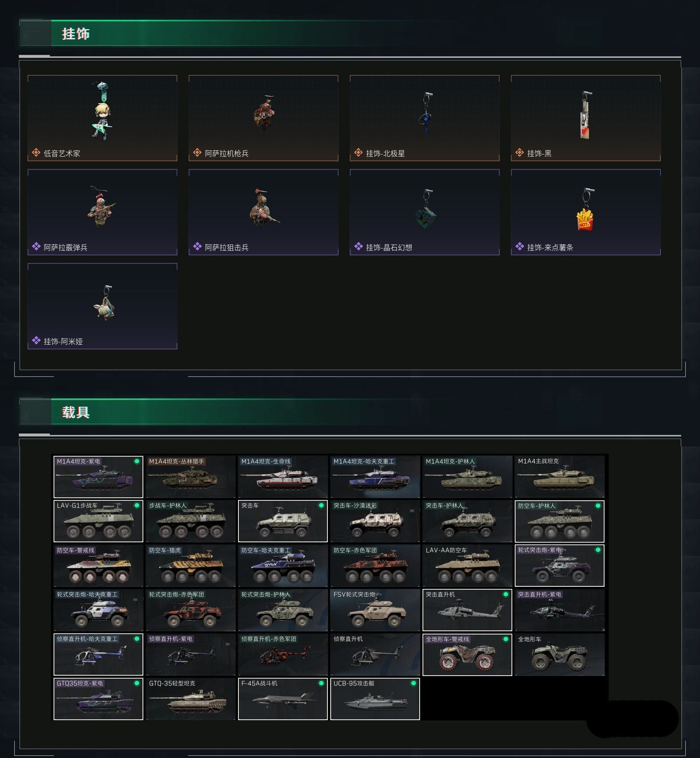
Task: Toggle green equipped dot on M1A4坦克-紫电
Action: 137,461
